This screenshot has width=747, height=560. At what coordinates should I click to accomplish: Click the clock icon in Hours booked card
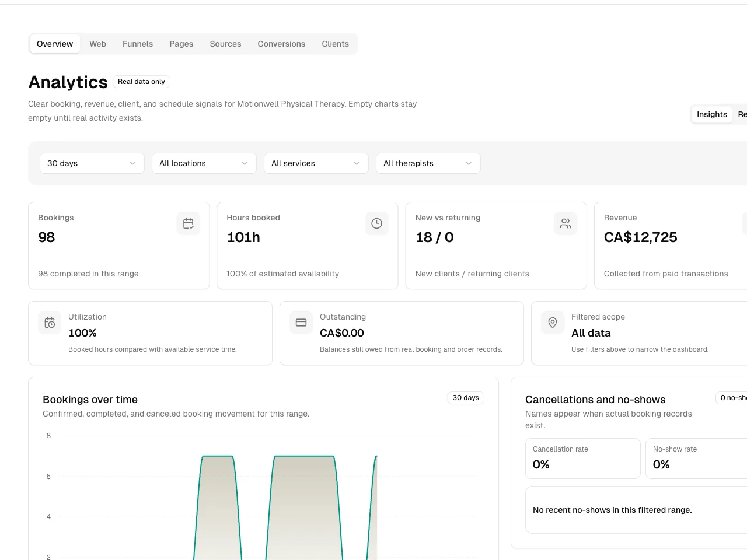coord(376,223)
